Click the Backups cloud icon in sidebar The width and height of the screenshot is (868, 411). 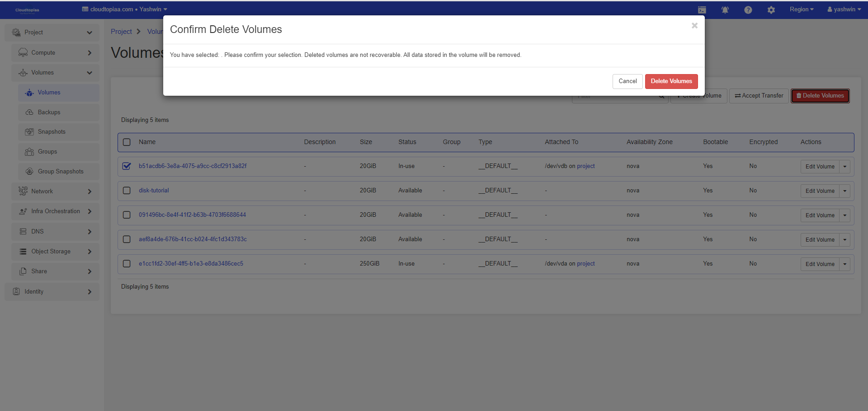[29, 112]
